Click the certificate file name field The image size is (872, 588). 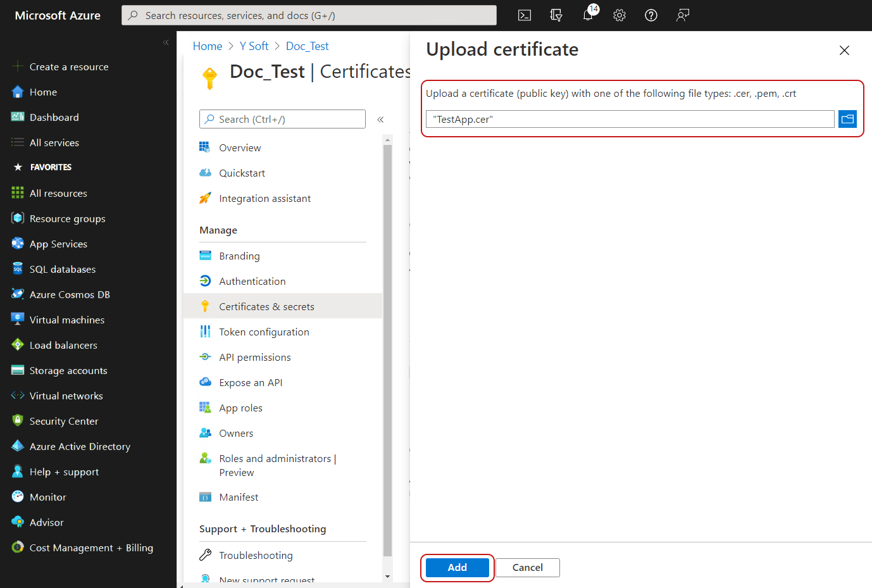630,119
